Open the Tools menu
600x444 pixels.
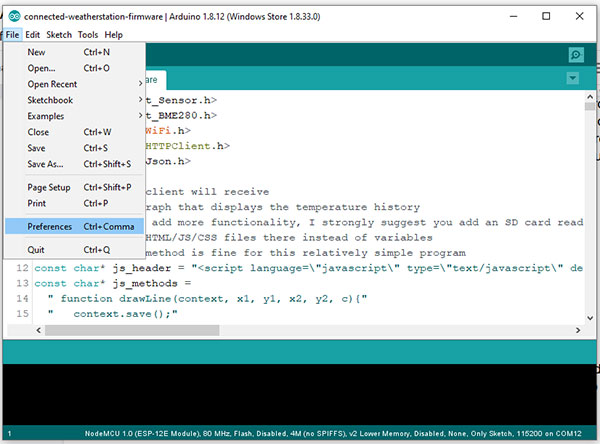point(88,35)
